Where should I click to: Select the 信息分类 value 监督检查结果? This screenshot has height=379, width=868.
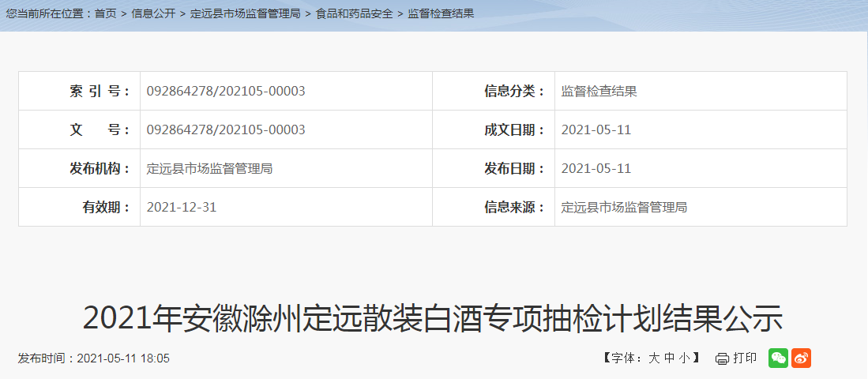pos(599,91)
